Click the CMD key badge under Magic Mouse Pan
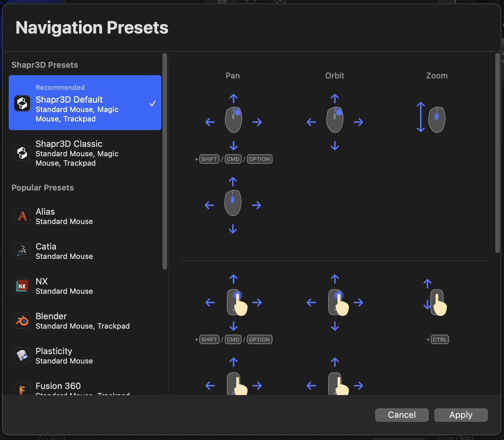The width and height of the screenshot is (504, 440). (233, 339)
